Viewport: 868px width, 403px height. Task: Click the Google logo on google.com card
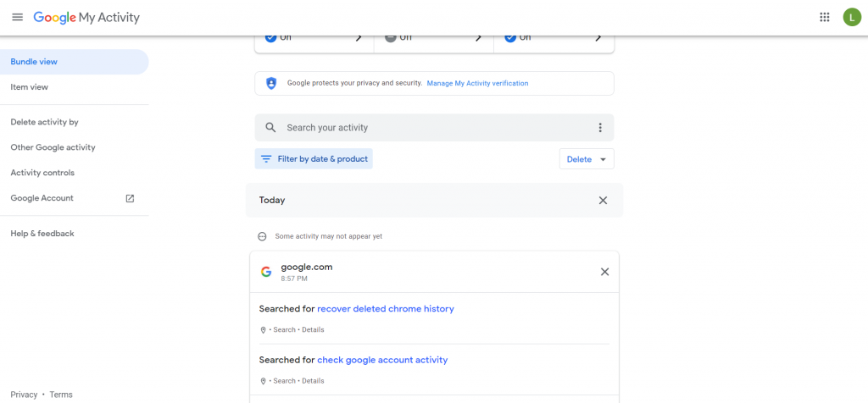click(x=266, y=272)
